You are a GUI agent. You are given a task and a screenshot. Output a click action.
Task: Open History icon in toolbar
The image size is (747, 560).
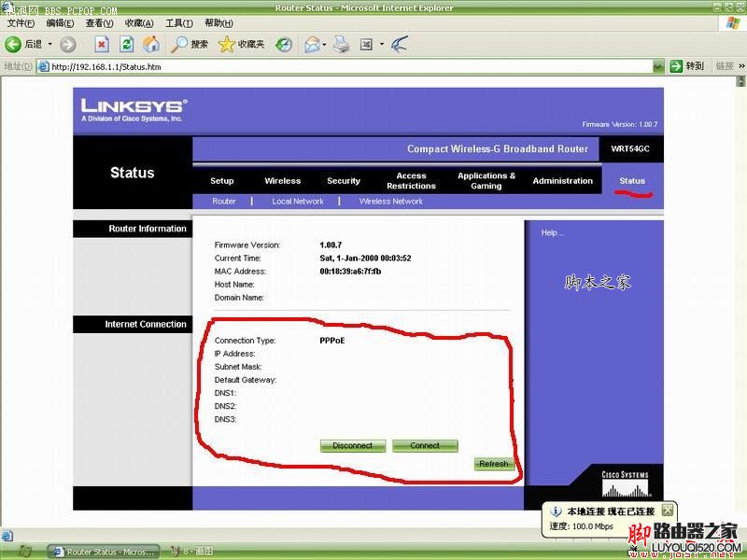284,44
